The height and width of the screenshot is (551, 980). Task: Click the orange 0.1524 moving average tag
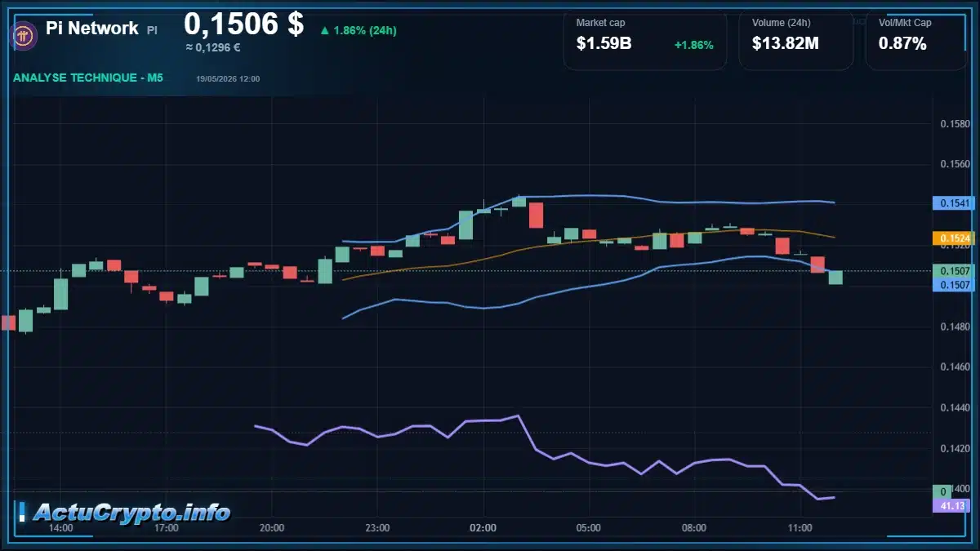click(x=952, y=238)
